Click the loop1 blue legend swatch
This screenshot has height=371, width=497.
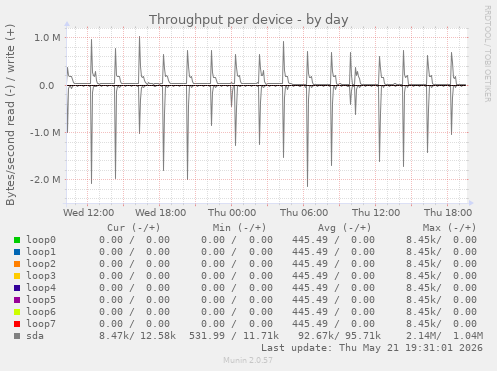point(17,252)
